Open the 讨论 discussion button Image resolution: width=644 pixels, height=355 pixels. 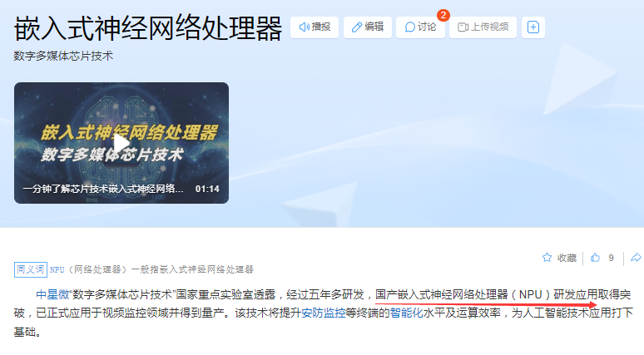coord(420,27)
